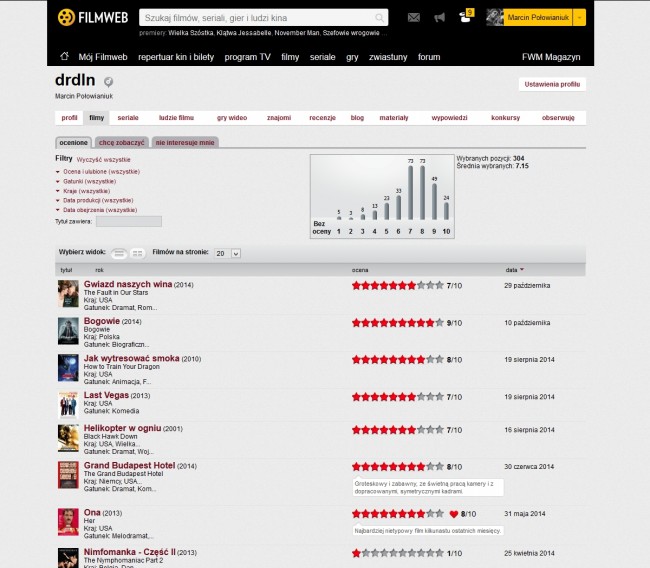The image size is (650, 568).
Task: Open FWM Magazyn link
Action: coord(551,57)
